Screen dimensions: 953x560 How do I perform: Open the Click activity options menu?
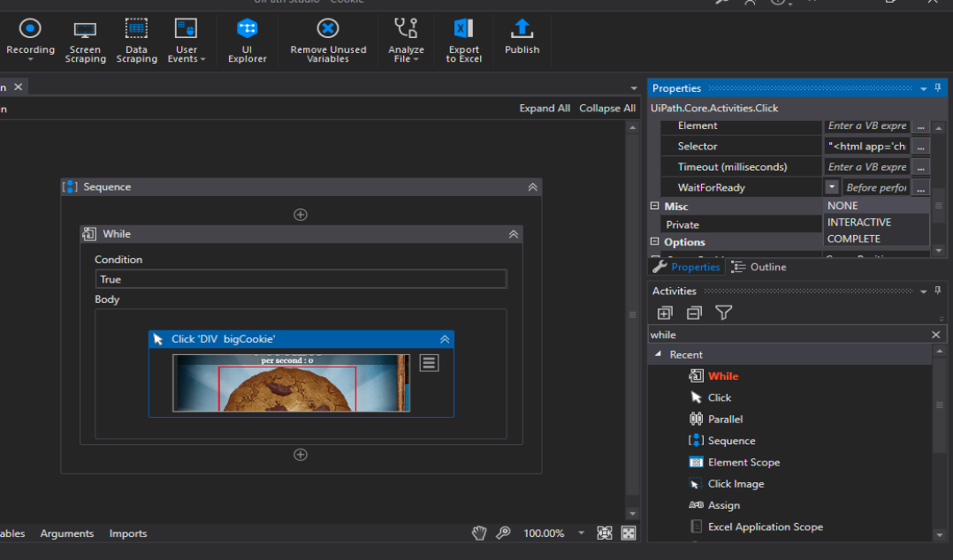[429, 363]
